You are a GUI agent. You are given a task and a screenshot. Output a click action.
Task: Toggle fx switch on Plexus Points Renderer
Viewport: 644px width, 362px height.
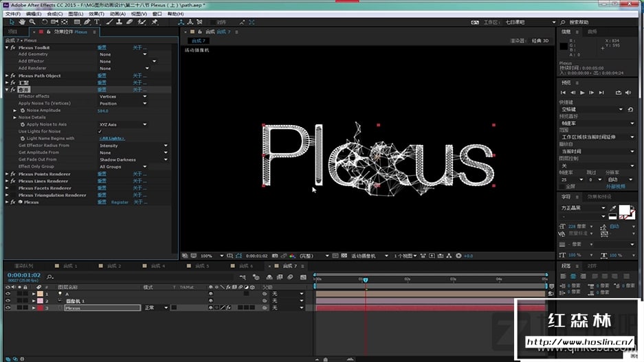click(x=13, y=174)
